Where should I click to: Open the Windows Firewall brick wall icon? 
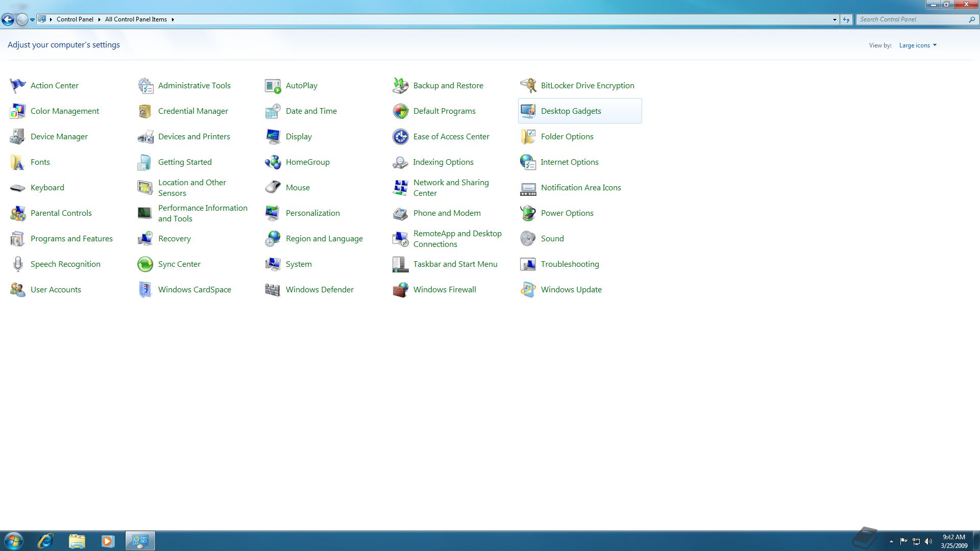click(401, 290)
